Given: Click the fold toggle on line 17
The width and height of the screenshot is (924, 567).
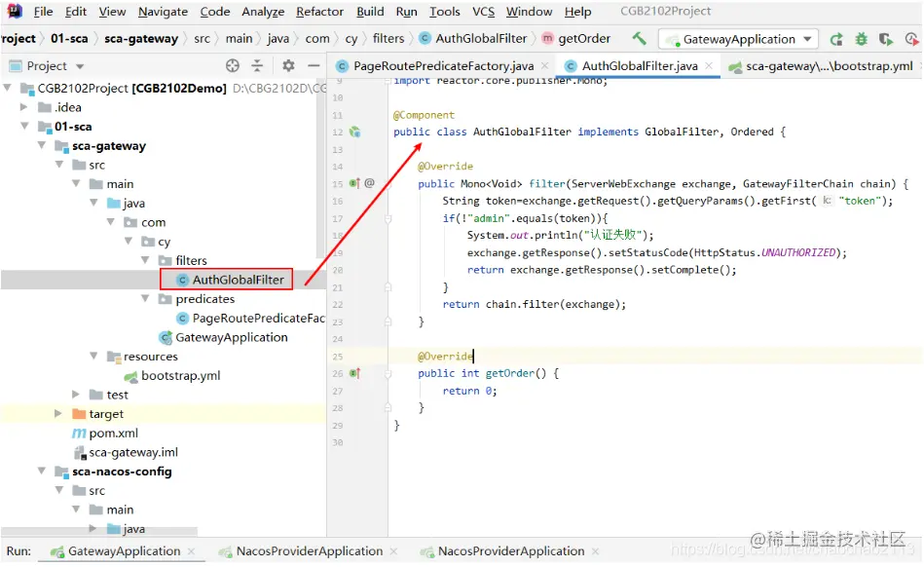Looking at the screenshot, I should pyautogui.click(x=388, y=218).
